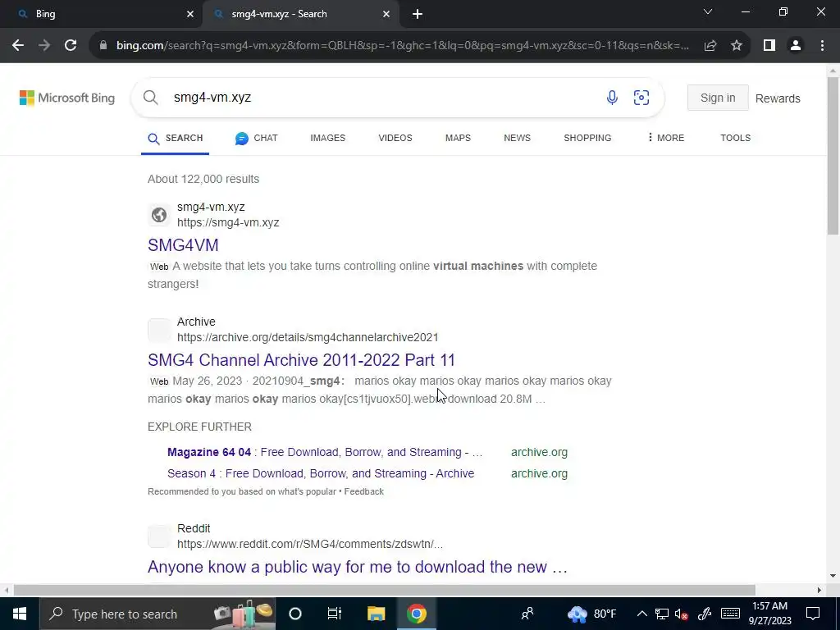This screenshot has width=840, height=630.
Task: Open Chrome side panel icon
Action: coord(769,46)
